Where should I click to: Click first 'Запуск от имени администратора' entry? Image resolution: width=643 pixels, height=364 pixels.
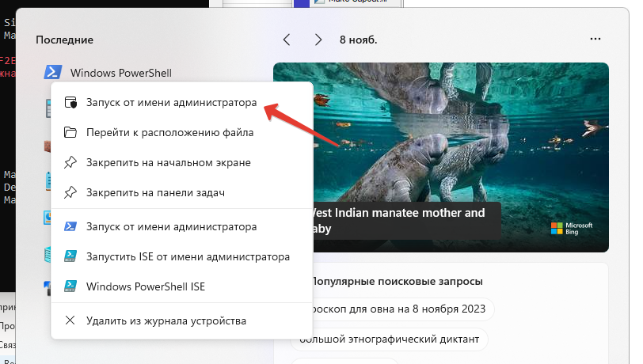(x=181, y=103)
